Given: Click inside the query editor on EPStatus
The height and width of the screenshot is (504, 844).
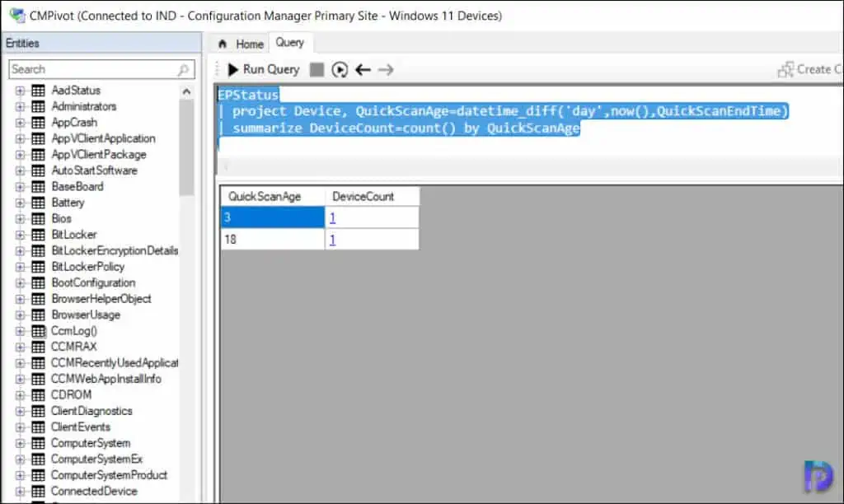Looking at the screenshot, I should [248, 95].
